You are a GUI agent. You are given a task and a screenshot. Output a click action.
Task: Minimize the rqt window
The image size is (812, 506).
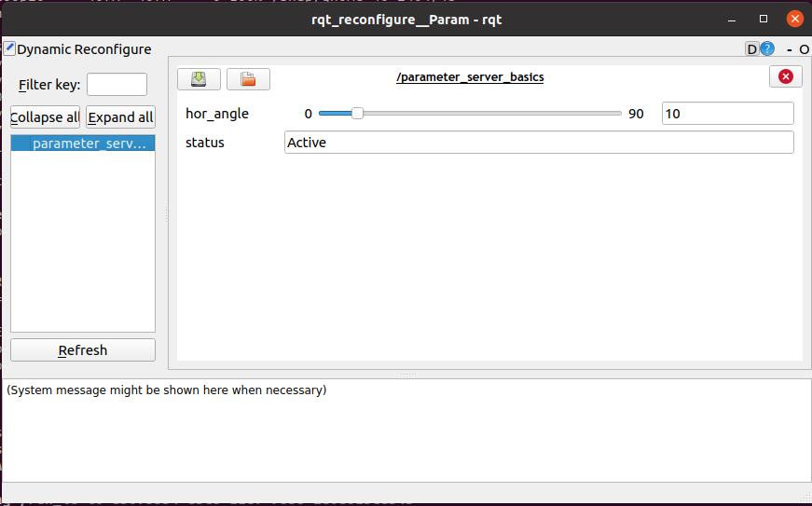coord(732,20)
